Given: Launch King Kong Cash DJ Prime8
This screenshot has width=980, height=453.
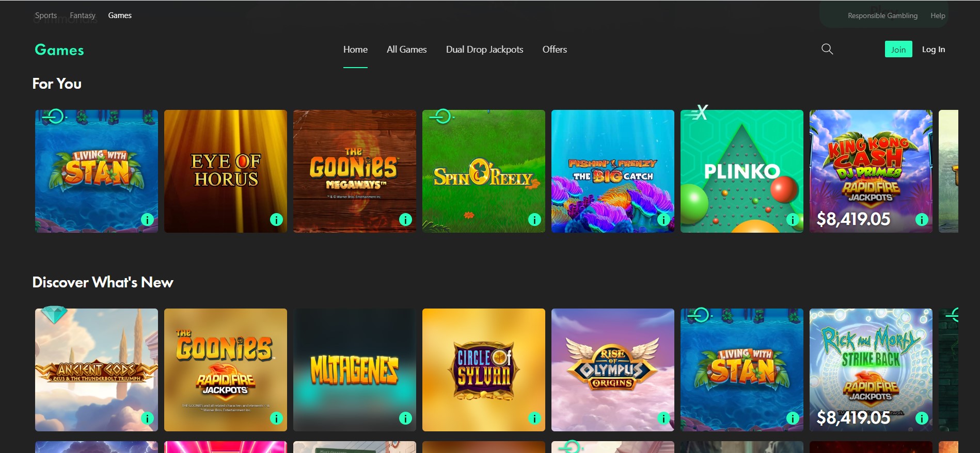Looking at the screenshot, I should click(871, 171).
